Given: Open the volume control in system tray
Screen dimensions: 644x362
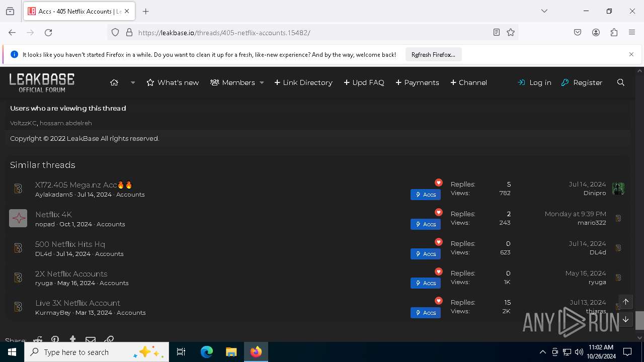Looking at the screenshot, I should coord(579,352).
